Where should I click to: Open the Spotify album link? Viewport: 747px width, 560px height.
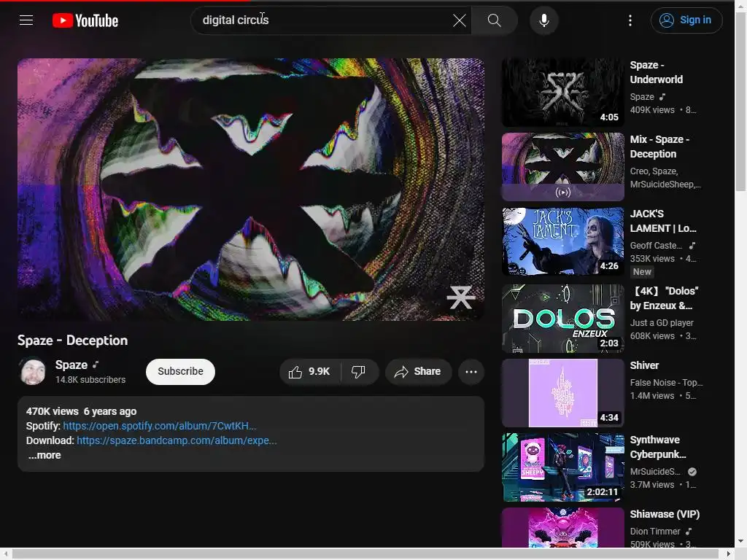pos(160,426)
